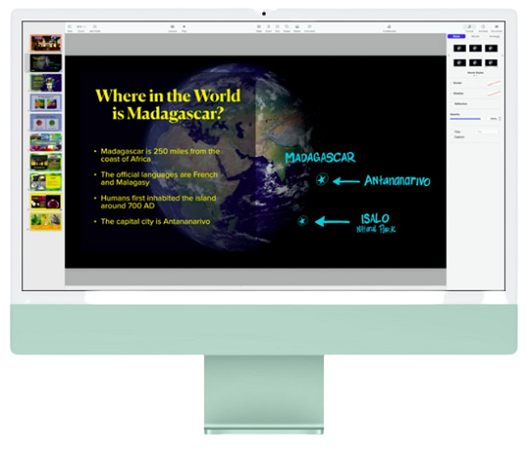Open the Zoom percentage dropdown

(81, 28)
